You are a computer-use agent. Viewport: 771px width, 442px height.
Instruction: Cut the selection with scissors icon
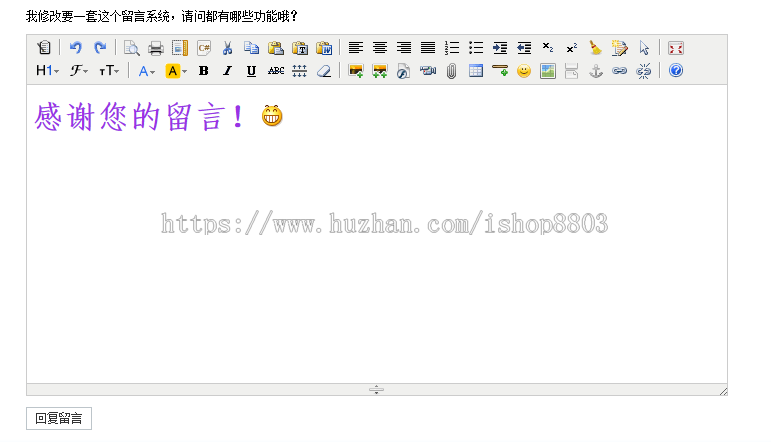pyautogui.click(x=228, y=48)
